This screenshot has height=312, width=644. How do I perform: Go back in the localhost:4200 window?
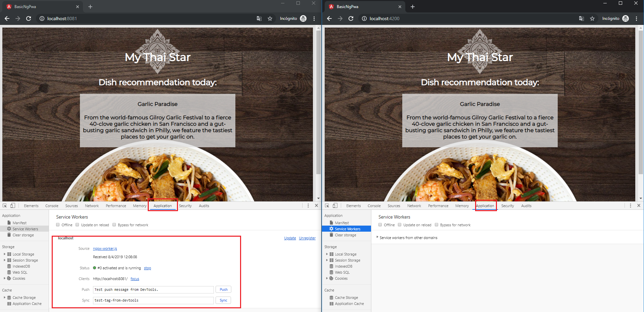click(329, 18)
